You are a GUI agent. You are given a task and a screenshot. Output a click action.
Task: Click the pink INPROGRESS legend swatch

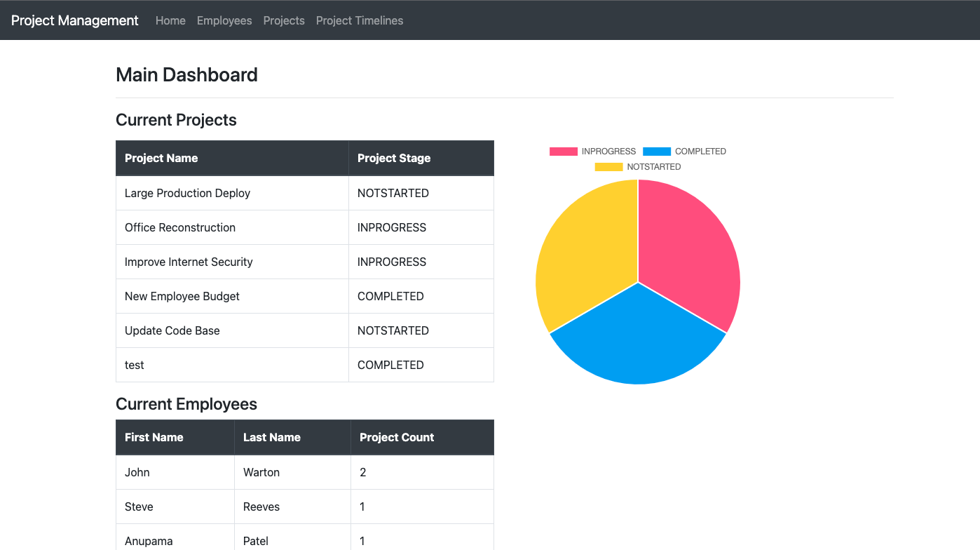point(564,151)
